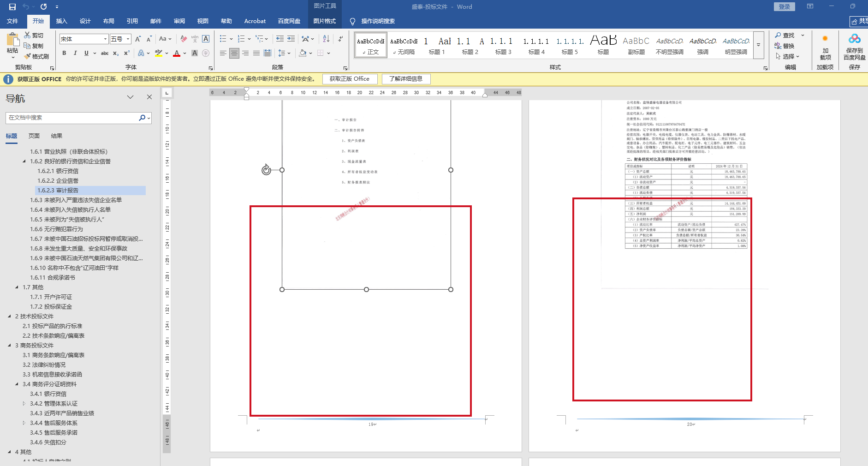Toggle Underline formatting
Screen dimensions: 868x466
tap(86, 53)
